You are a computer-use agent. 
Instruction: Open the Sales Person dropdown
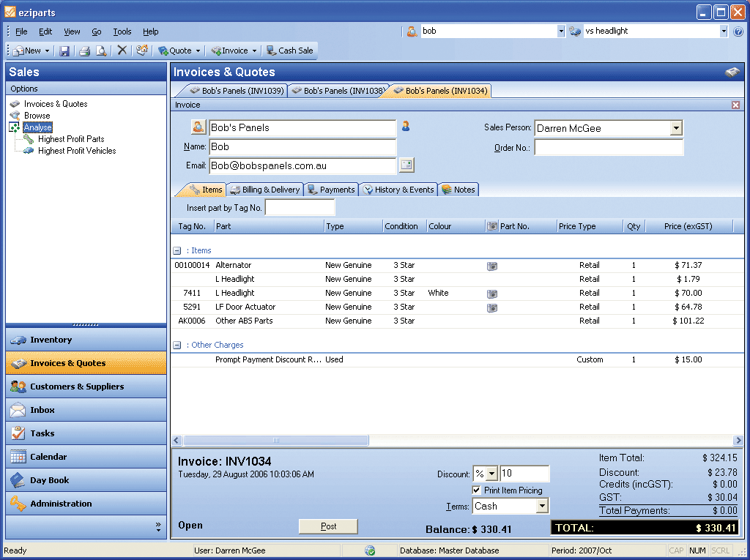pos(675,128)
